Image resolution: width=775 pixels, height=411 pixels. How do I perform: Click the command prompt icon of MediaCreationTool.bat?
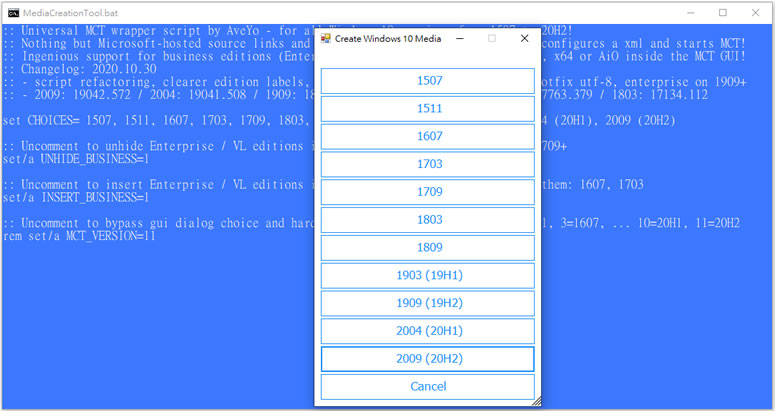pyautogui.click(x=14, y=13)
